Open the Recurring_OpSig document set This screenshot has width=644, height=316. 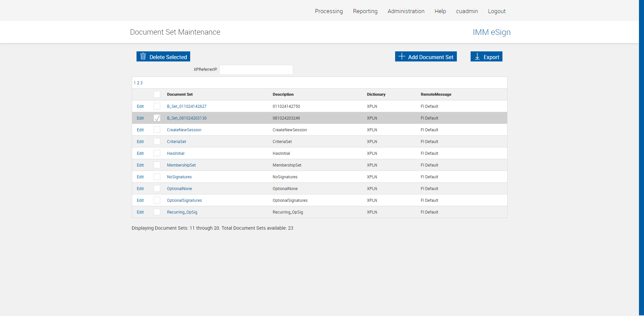click(182, 212)
